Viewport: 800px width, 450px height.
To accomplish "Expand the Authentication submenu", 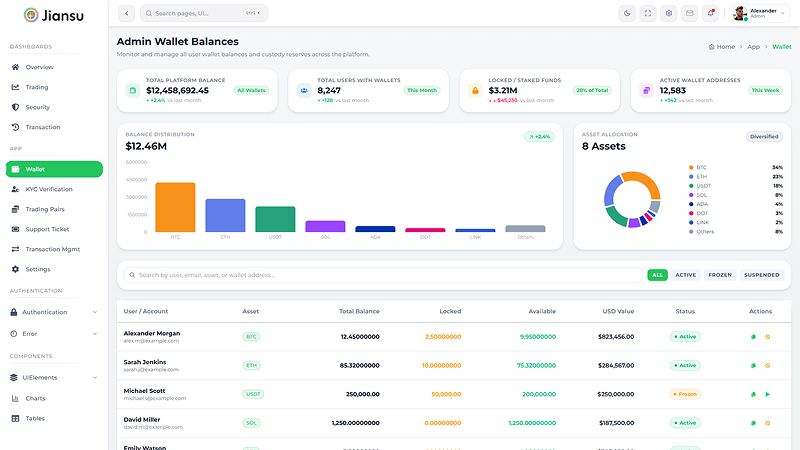I will pos(54,312).
